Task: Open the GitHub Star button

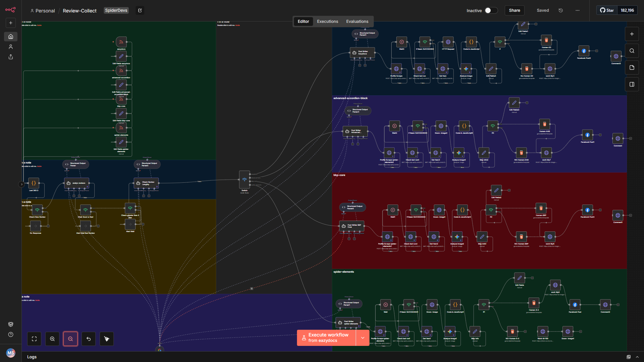Action: coord(607,10)
